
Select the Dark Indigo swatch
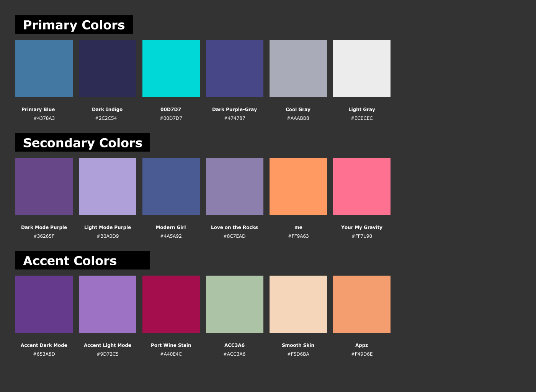(108, 69)
